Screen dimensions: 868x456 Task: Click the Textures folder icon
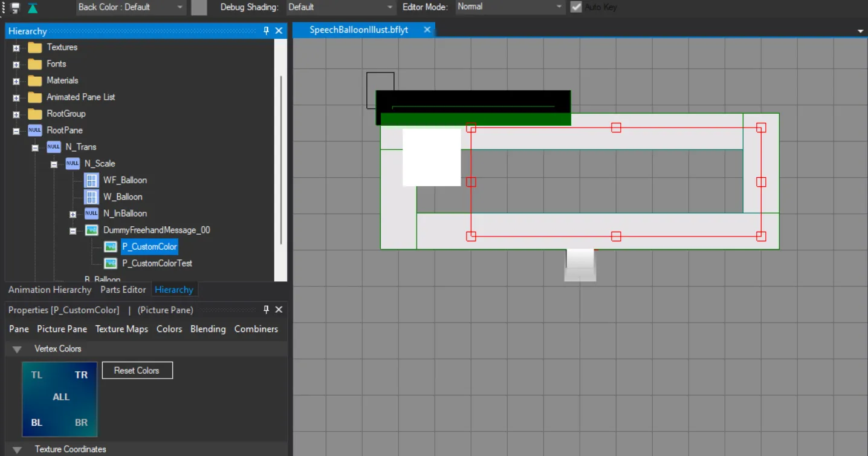[35, 47]
